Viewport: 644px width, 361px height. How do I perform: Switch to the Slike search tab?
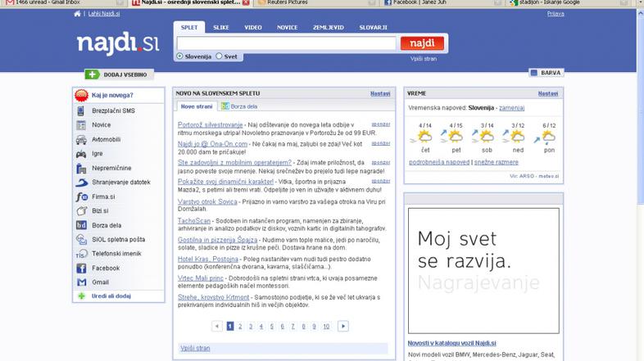point(221,27)
